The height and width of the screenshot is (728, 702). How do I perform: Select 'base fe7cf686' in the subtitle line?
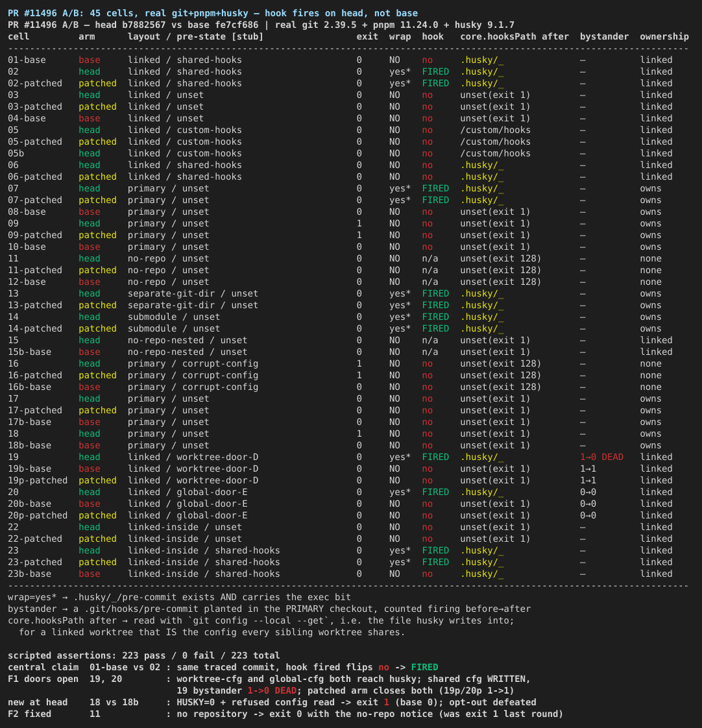226,25
